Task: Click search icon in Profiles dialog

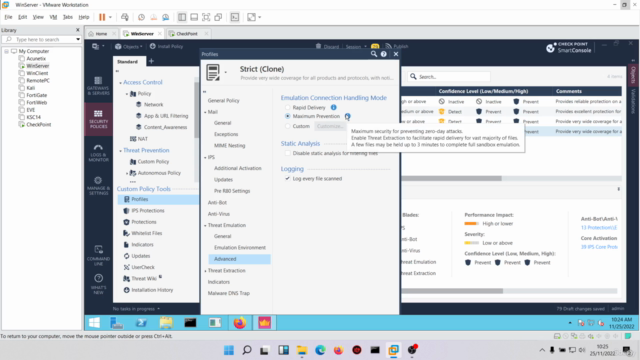Action: pos(373,54)
